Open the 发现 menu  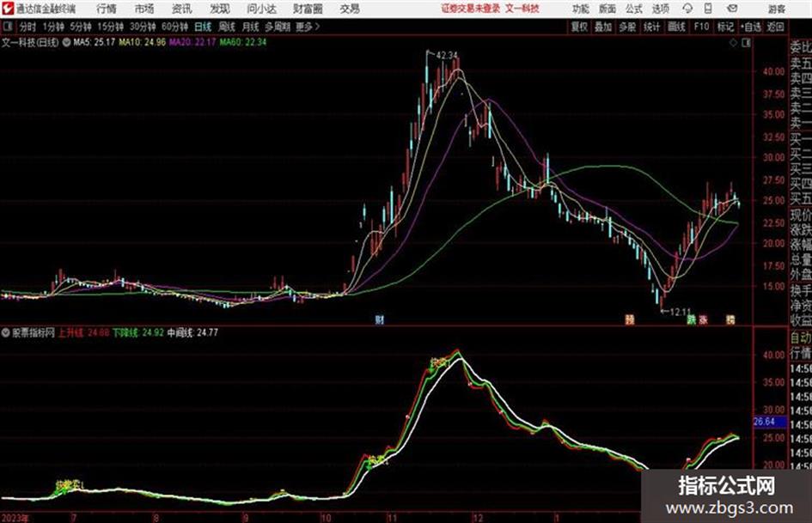coord(220,9)
